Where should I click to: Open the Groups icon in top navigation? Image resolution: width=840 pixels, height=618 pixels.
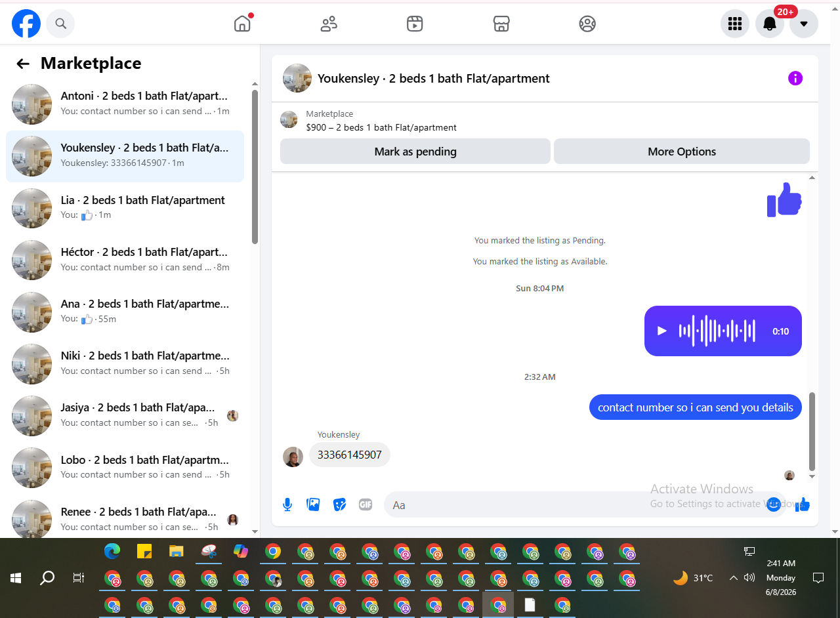click(x=587, y=24)
